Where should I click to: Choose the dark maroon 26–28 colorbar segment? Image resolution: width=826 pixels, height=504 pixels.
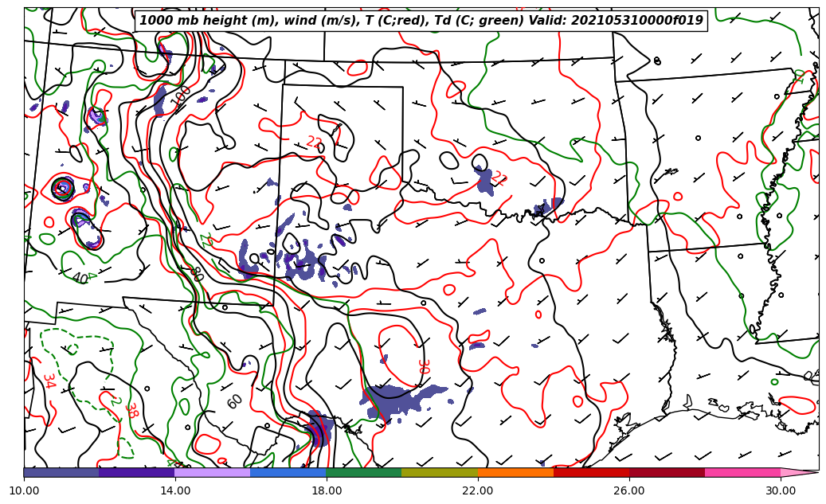click(667, 472)
